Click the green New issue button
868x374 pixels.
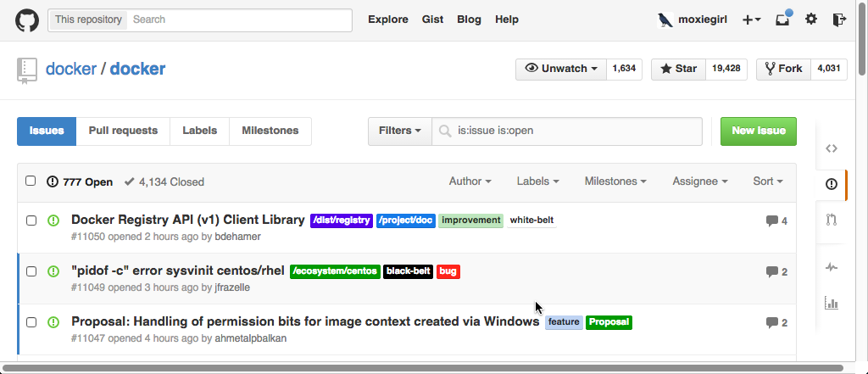759,131
